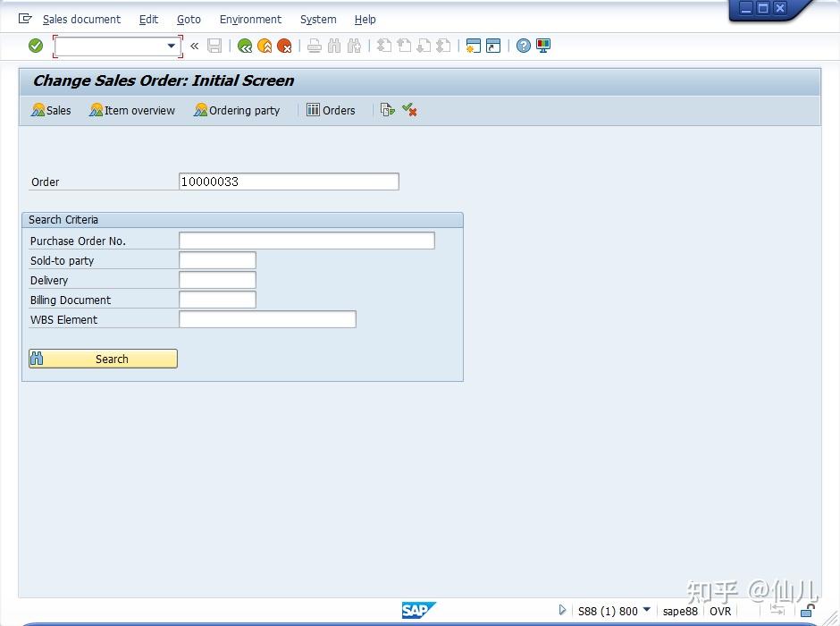Click the Order number input field
Screen dimensions: 840x626
pos(288,182)
